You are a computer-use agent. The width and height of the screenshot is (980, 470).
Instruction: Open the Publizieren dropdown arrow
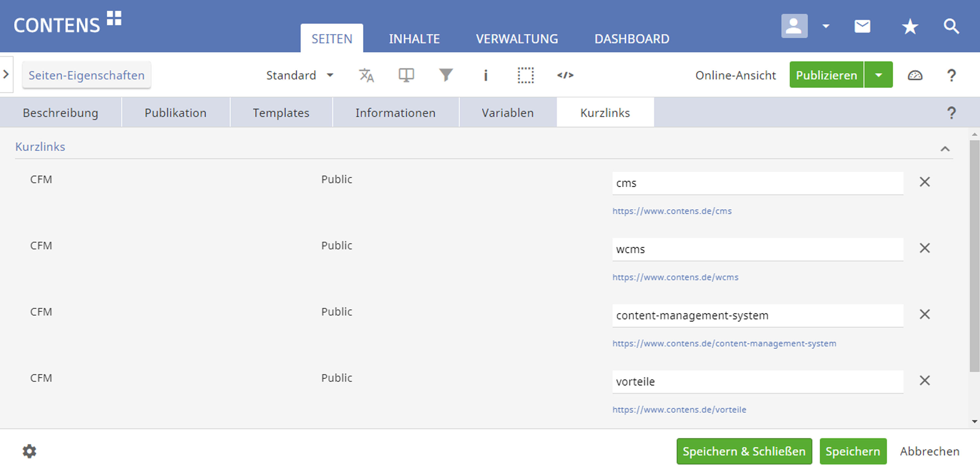coord(879,74)
